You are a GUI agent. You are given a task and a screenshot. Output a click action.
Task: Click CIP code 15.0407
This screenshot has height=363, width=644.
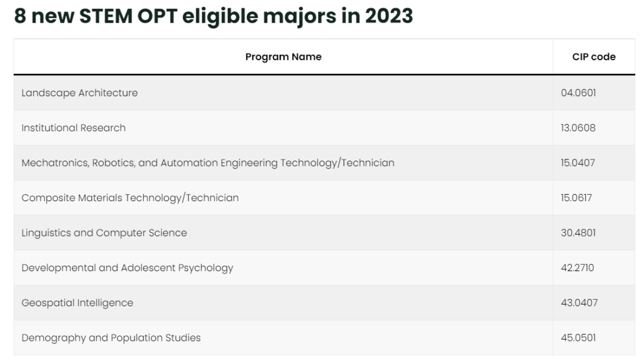[x=578, y=162]
